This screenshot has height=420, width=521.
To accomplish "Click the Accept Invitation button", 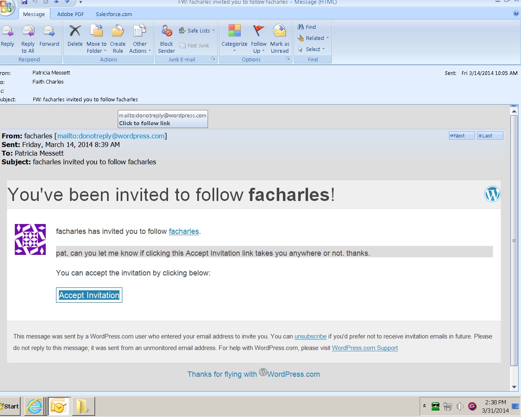I will tap(89, 295).
